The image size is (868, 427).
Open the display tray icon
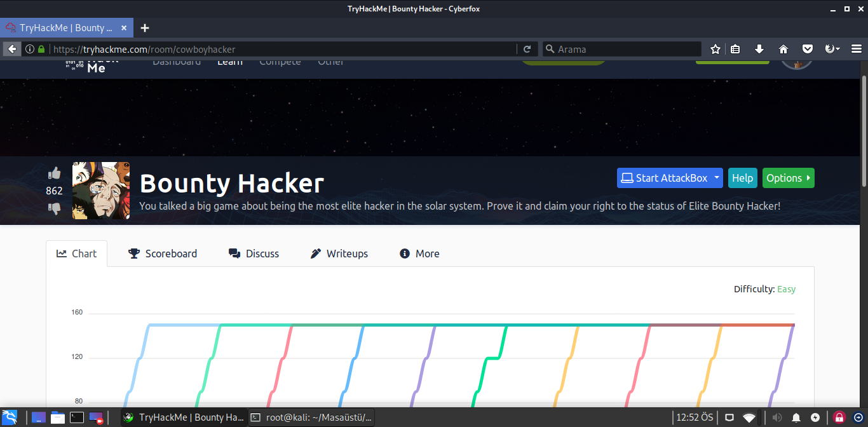[x=729, y=417]
